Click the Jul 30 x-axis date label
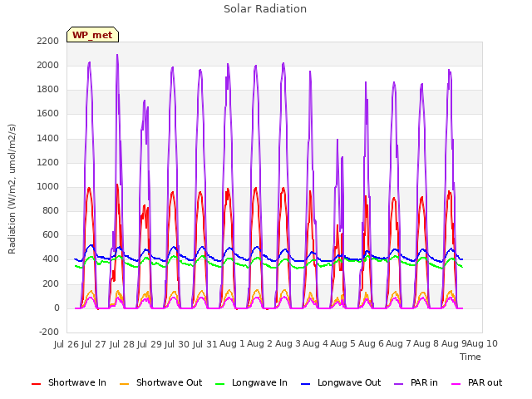 coord(177,344)
